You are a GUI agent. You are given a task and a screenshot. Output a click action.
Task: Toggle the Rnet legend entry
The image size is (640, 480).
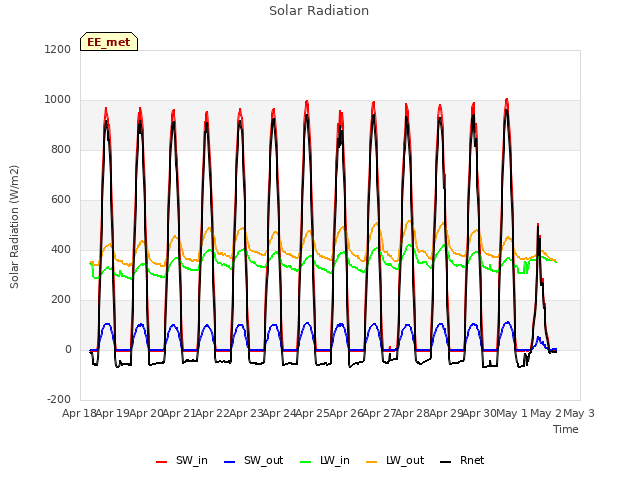(462, 460)
